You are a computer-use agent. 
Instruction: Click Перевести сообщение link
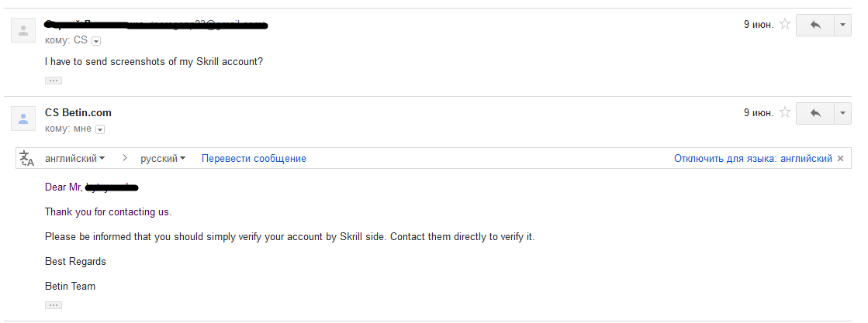click(254, 159)
